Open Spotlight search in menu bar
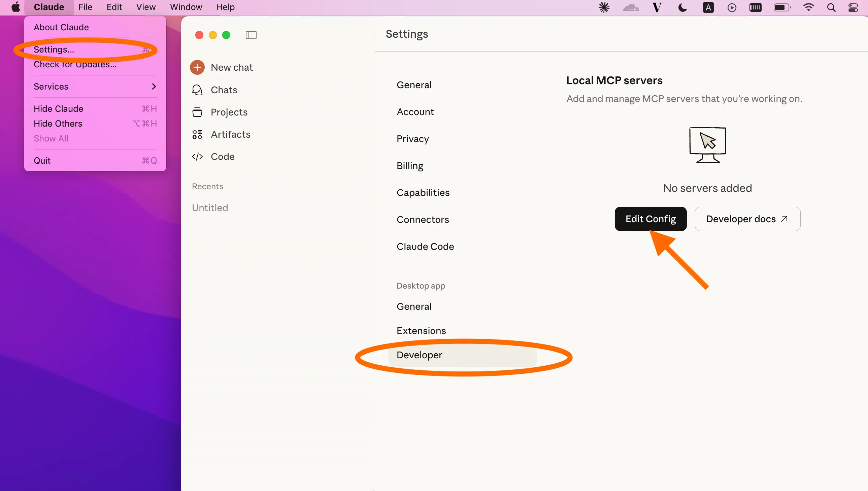The width and height of the screenshot is (868, 491). point(831,7)
